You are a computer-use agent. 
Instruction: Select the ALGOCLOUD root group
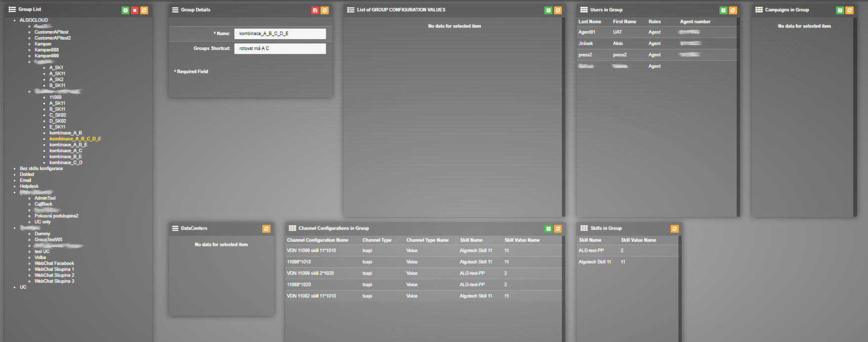(x=34, y=20)
